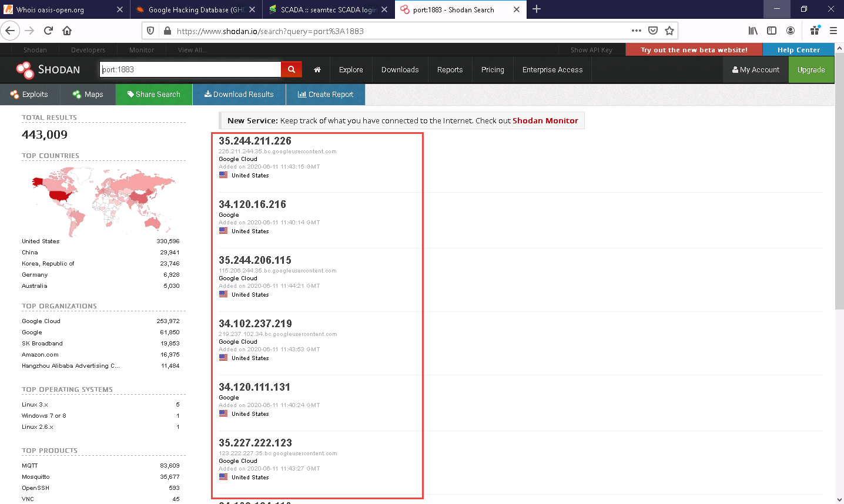Show the Firefox library icon

pyautogui.click(x=752, y=31)
